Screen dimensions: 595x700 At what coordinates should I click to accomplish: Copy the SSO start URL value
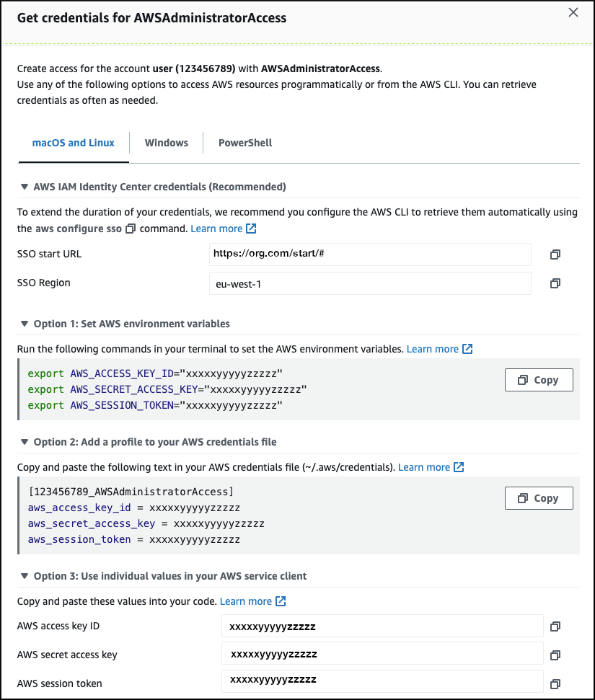555,254
